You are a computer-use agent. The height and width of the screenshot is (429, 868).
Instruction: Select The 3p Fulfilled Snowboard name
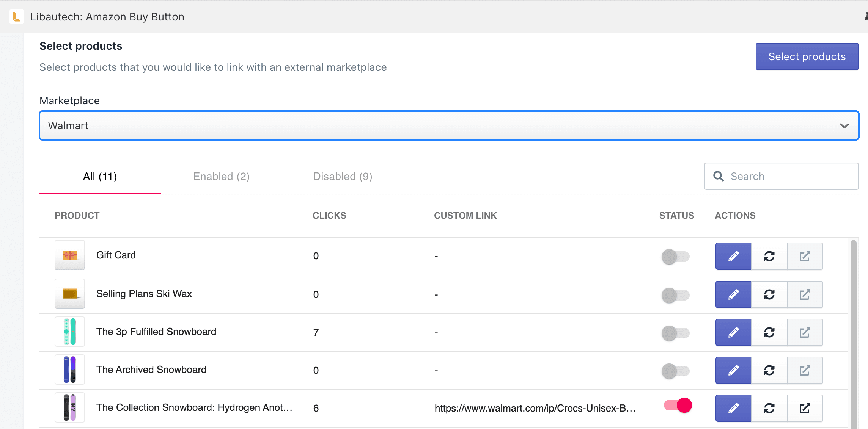156,332
